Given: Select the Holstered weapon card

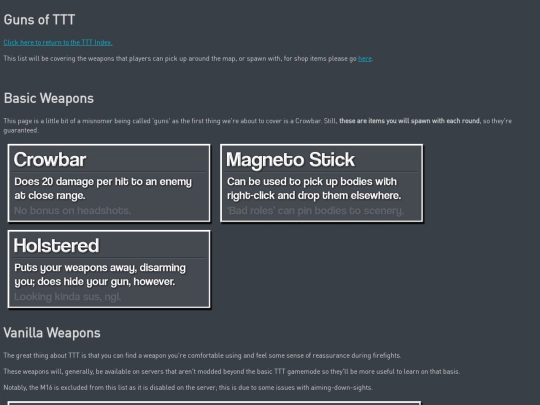Looking at the screenshot, I should [109, 269].
